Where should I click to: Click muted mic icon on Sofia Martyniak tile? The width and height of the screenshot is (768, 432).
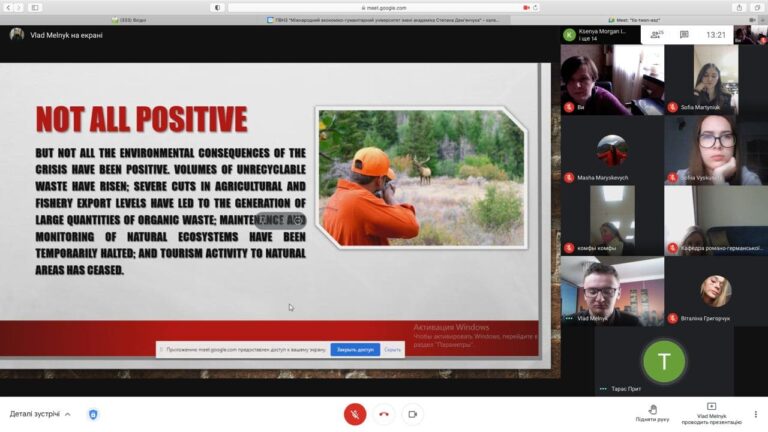[672, 107]
